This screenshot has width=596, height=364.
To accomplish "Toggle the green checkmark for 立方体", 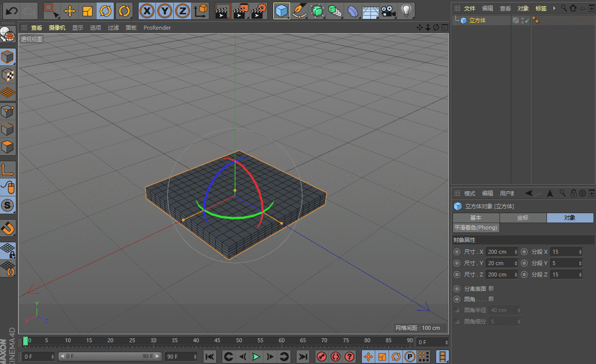I will [x=527, y=20].
